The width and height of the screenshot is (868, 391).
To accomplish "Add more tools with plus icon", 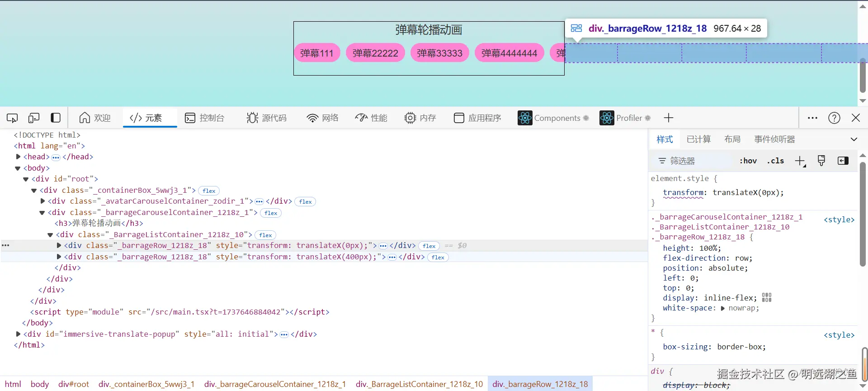I will pos(669,118).
